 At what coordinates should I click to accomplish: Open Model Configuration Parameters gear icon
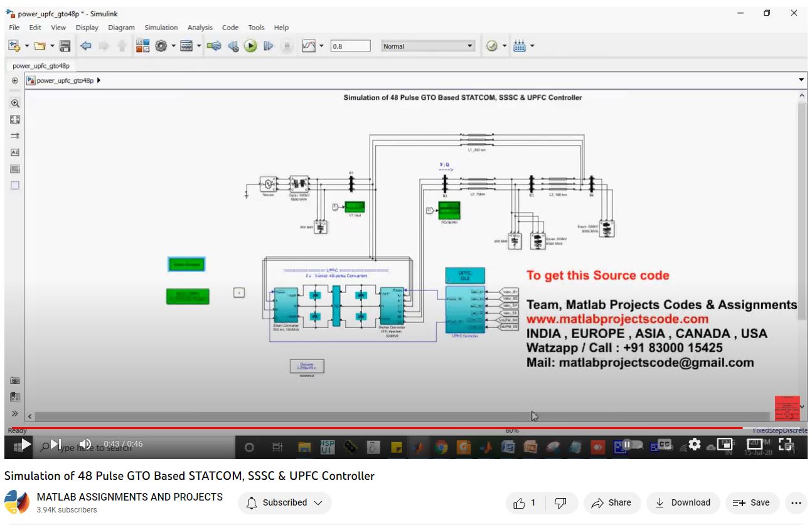click(x=161, y=46)
